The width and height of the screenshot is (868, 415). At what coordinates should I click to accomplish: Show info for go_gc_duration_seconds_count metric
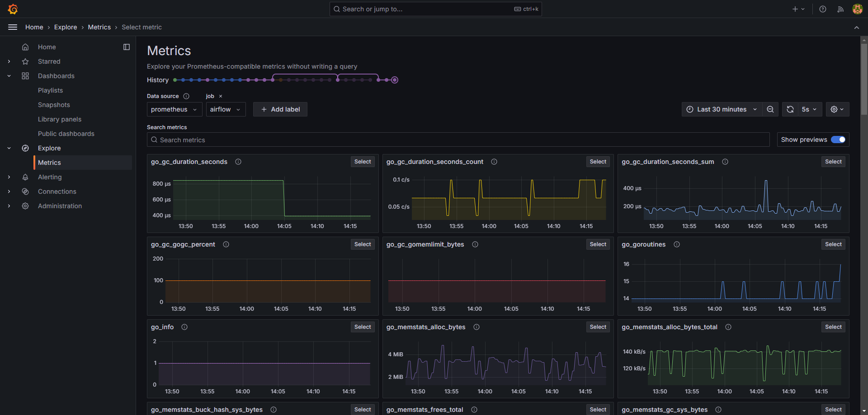click(494, 162)
